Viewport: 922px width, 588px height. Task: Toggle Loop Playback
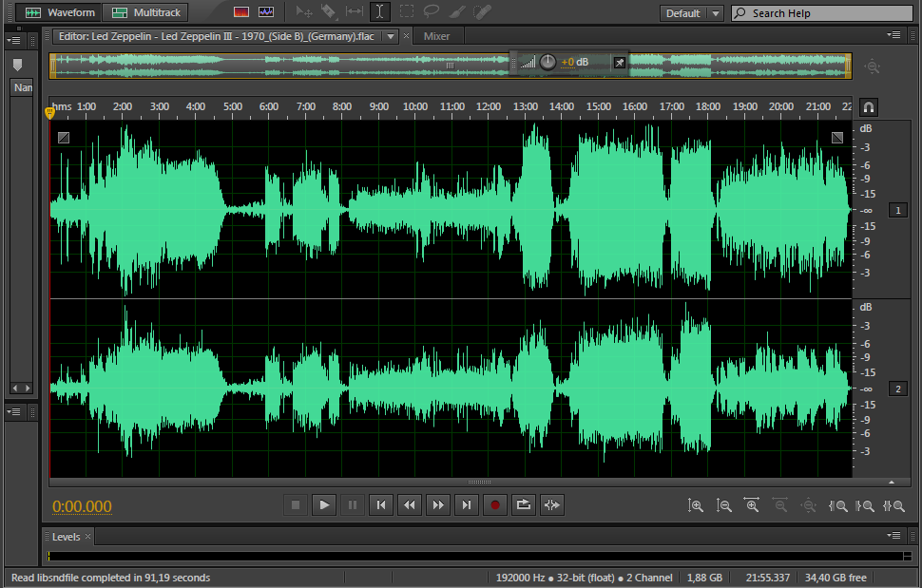524,505
